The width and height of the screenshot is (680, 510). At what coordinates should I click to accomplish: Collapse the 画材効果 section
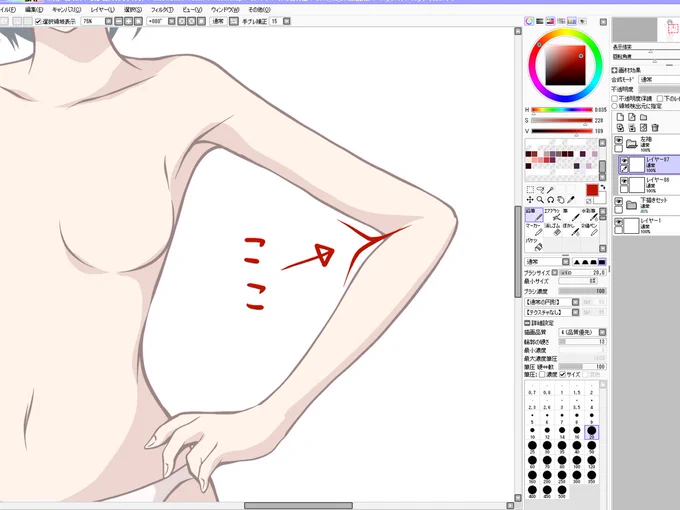(615, 70)
